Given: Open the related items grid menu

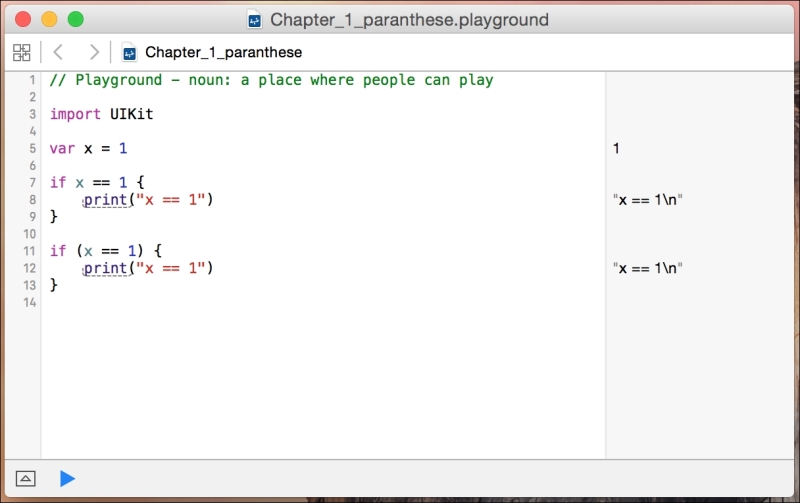Looking at the screenshot, I should click(21, 52).
